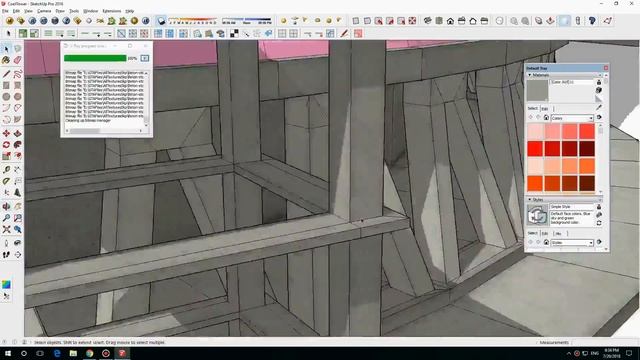Open the question mark help icon
This screenshot has width=640, height=360.
point(592,21)
